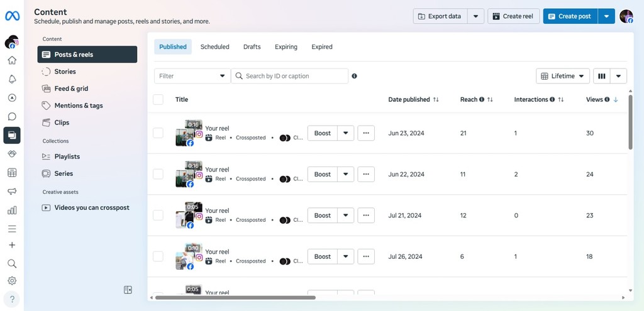Expand Boost dropdown for Jun 23, 2024 reel

[x=346, y=133]
